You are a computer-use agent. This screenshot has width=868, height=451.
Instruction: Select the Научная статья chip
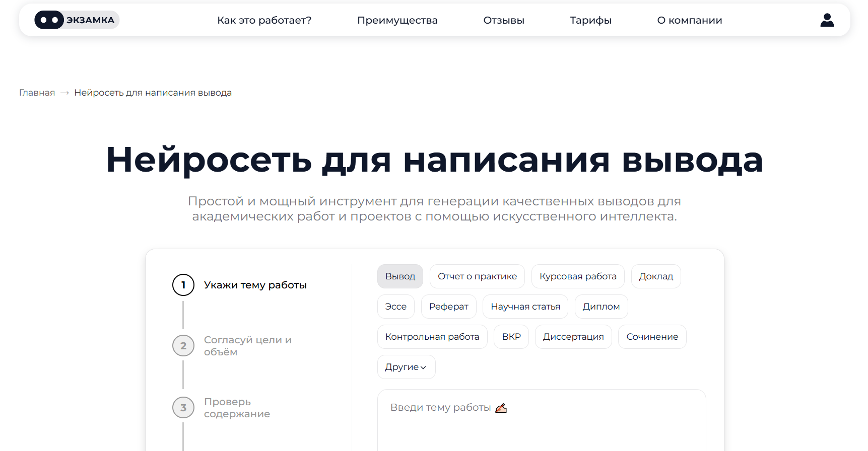(525, 307)
